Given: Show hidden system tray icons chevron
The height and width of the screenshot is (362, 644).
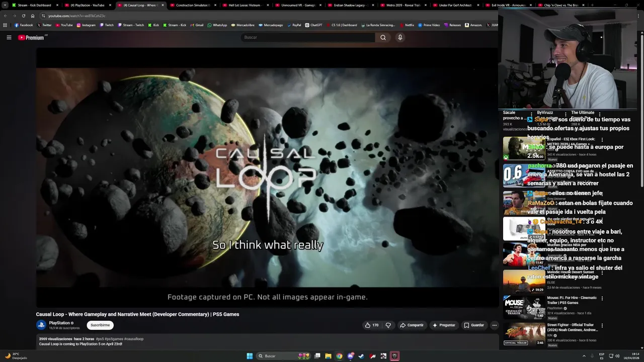Looking at the screenshot, I should (x=584, y=356).
